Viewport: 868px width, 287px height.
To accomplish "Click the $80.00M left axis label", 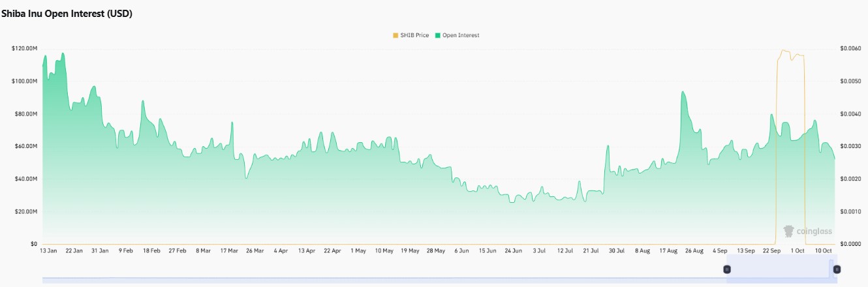I will [25, 113].
